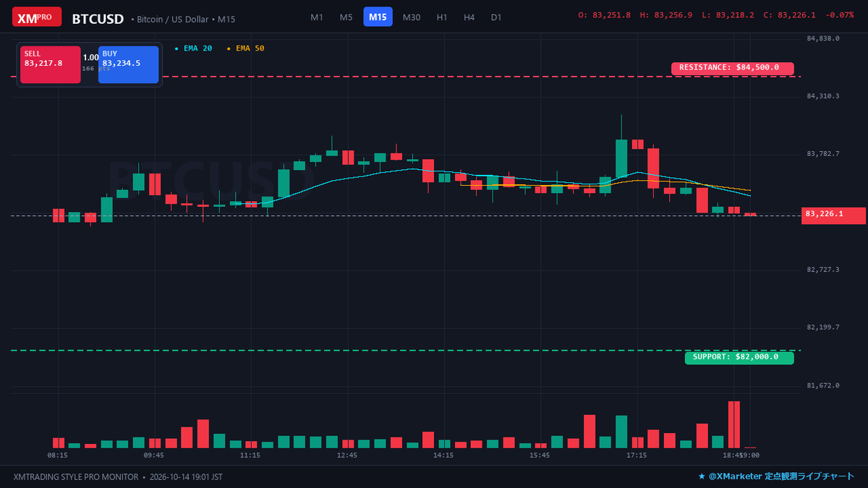Click the 17:15 time axis label
Image resolution: width=868 pixels, height=488 pixels.
pyautogui.click(x=637, y=455)
